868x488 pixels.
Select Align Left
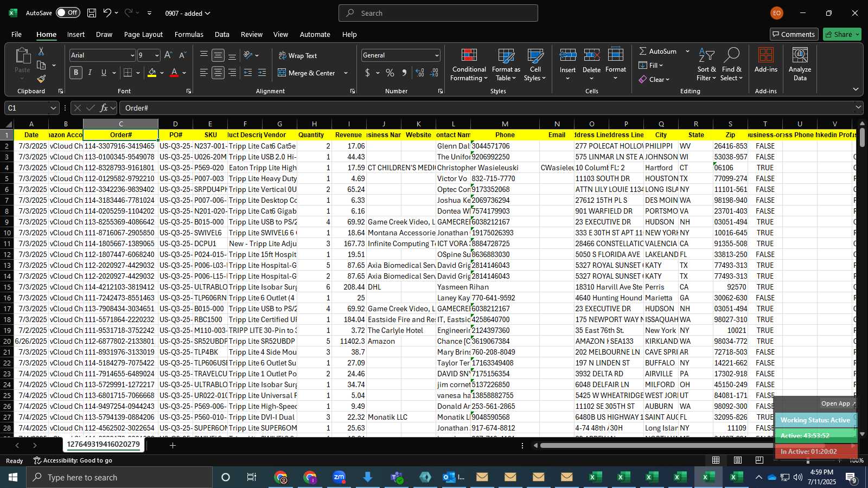pyautogui.click(x=204, y=73)
